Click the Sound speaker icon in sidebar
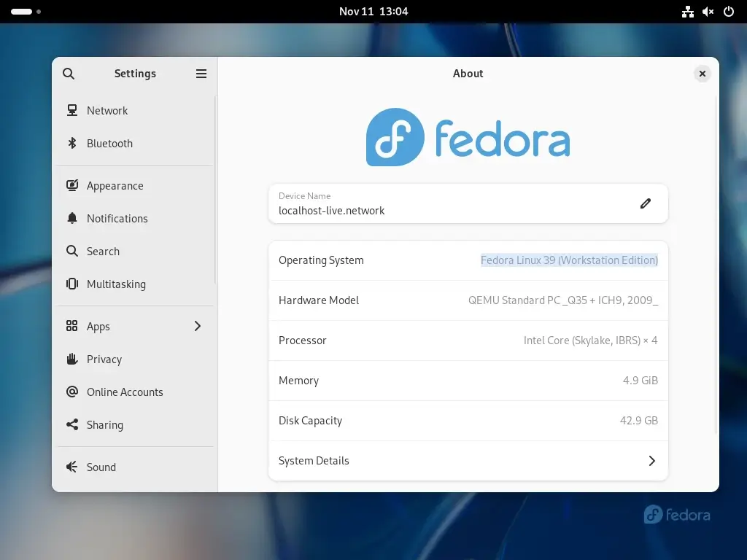Viewport: 747px width, 560px height. point(72,467)
